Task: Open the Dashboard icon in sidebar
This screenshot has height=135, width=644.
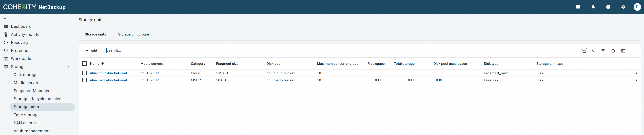Action: point(6,26)
